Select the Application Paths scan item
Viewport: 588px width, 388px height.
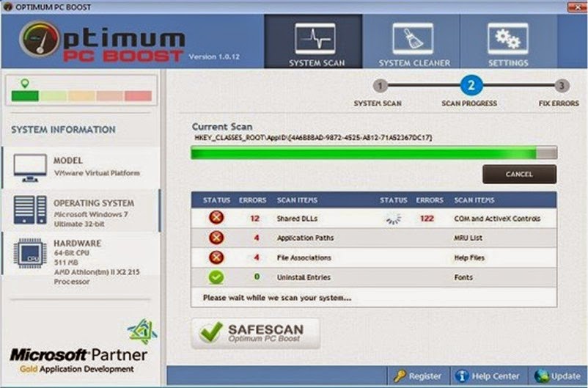tap(305, 238)
